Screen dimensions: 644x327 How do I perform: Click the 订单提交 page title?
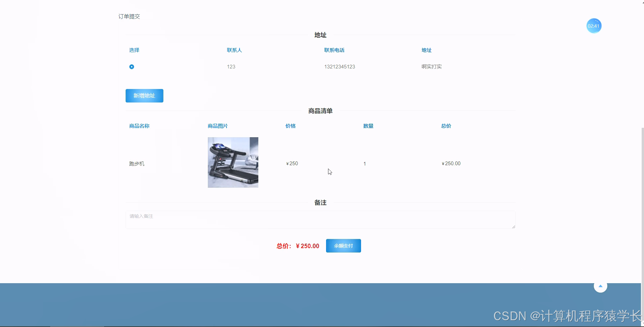point(129,16)
